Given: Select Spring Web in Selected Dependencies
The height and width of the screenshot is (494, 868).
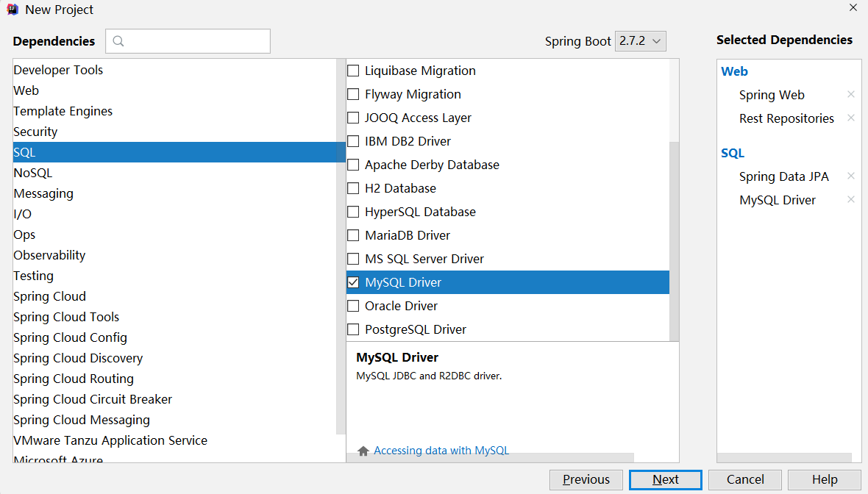Looking at the screenshot, I should point(772,95).
